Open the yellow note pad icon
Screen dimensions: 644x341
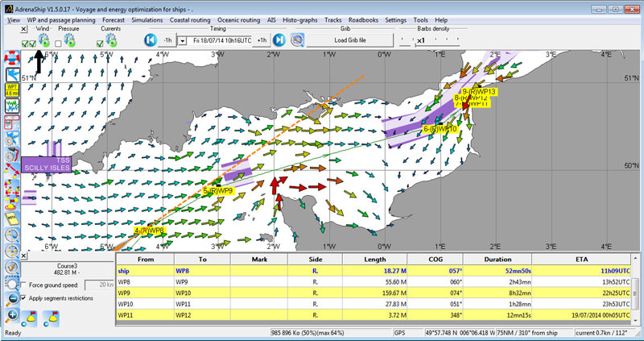click(x=12, y=218)
